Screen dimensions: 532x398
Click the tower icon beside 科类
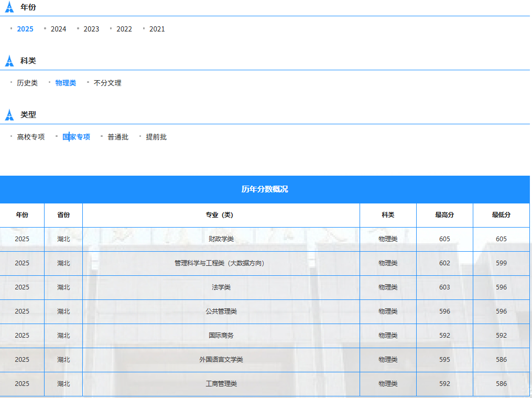pyautogui.click(x=9, y=61)
